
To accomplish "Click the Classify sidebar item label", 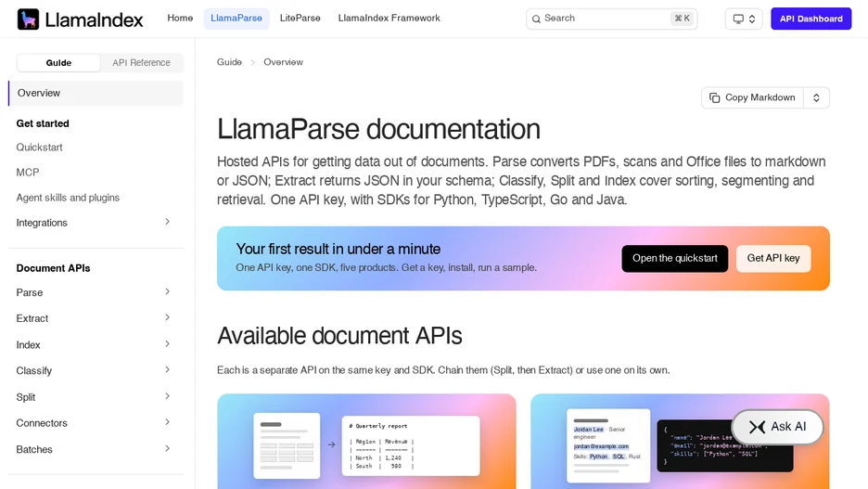I will click(x=33, y=370).
